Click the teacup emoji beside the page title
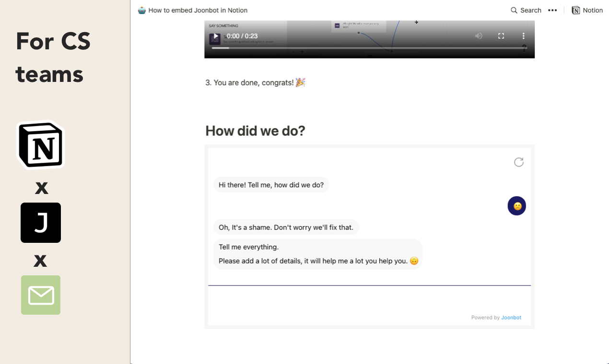Screen dimensions: 609x364 (x=141, y=10)
